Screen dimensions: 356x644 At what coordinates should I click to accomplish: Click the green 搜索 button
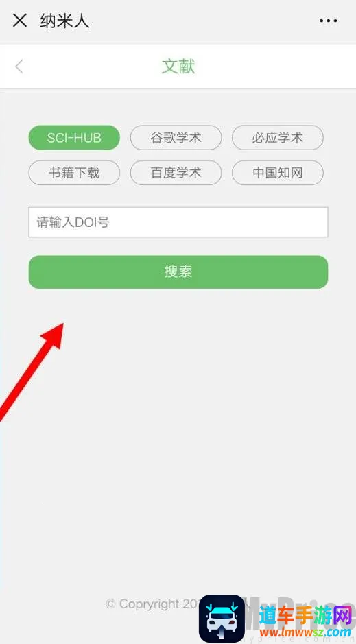178,272
